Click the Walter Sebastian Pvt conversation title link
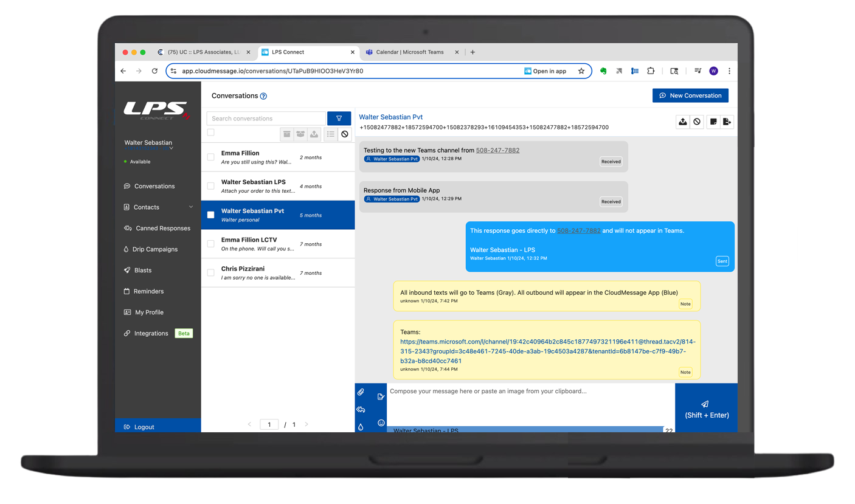The height and width of the screenshot is (504, 855). [x=390, y=117]
